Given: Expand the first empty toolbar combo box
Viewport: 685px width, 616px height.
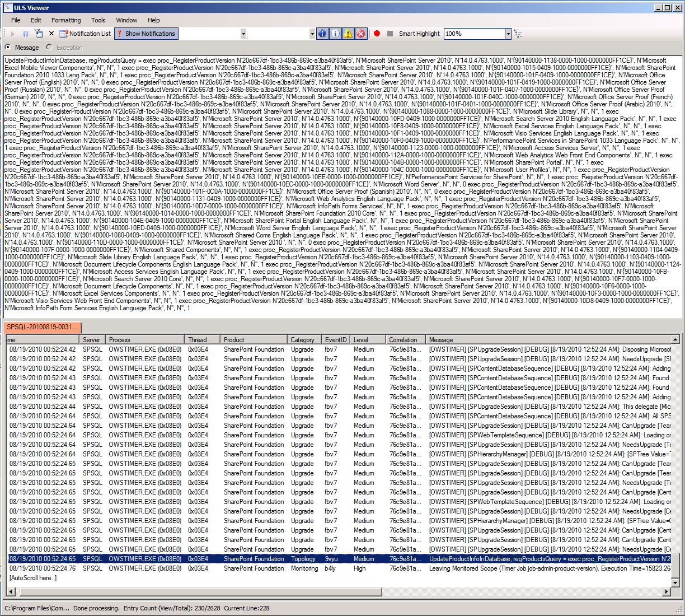Looking at the screenshot, I should click(243, 34).
